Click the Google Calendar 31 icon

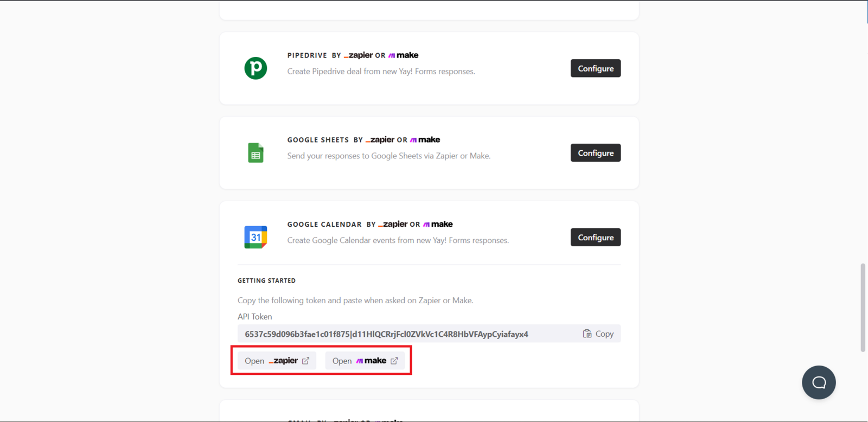pos(256,237)
